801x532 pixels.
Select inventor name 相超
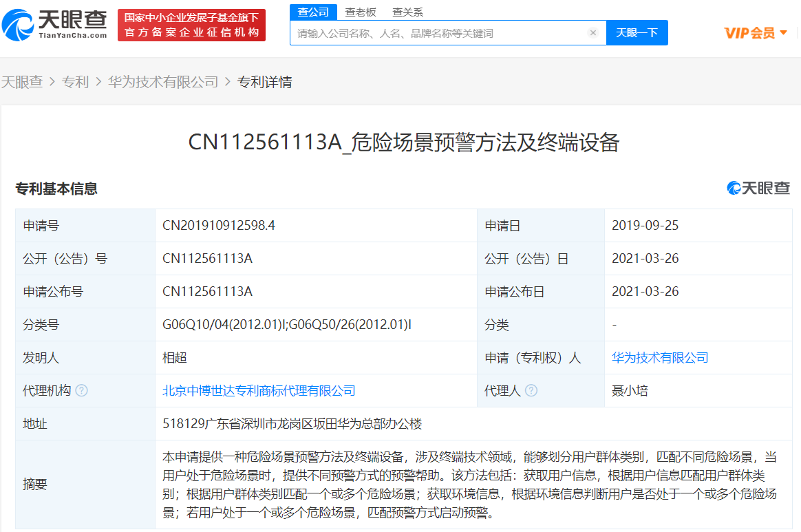point(175,358)
